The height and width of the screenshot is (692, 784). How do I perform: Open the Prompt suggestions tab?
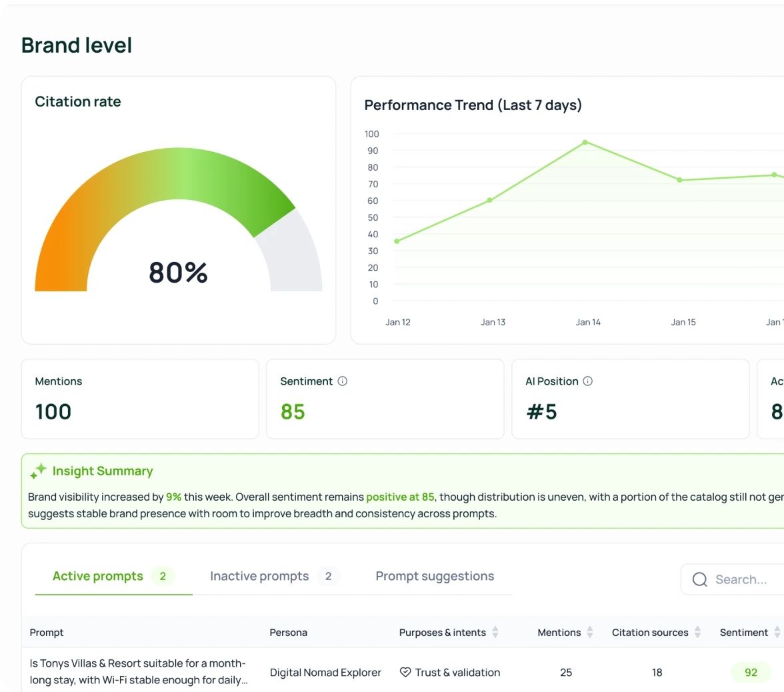[x=435, y=576]
